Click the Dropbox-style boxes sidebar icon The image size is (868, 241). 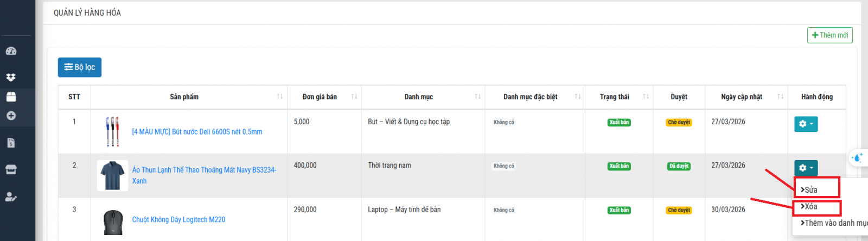(11, 77)
